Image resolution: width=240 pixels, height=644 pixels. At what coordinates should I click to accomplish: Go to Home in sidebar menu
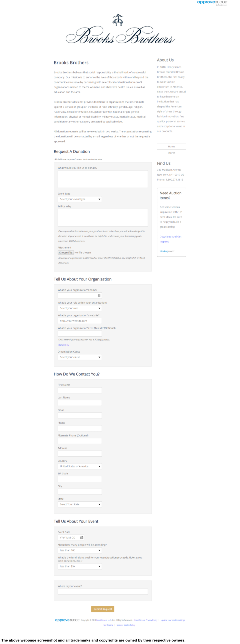point(171,146)
